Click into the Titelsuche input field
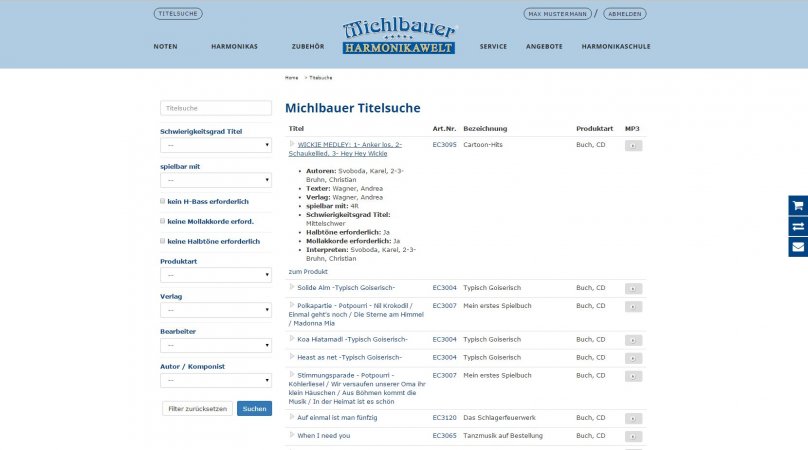 coord(215,108)
